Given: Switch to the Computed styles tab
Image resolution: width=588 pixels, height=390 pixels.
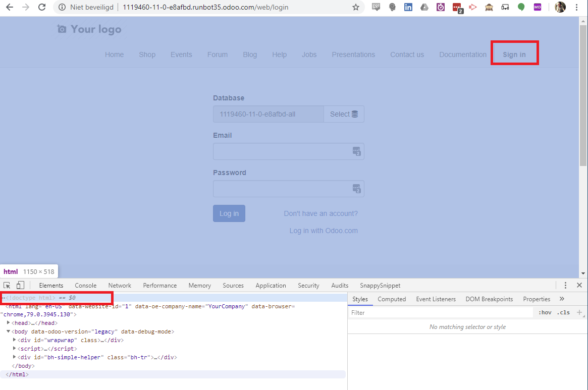Looking at the screenshot, I should (392, 299).
